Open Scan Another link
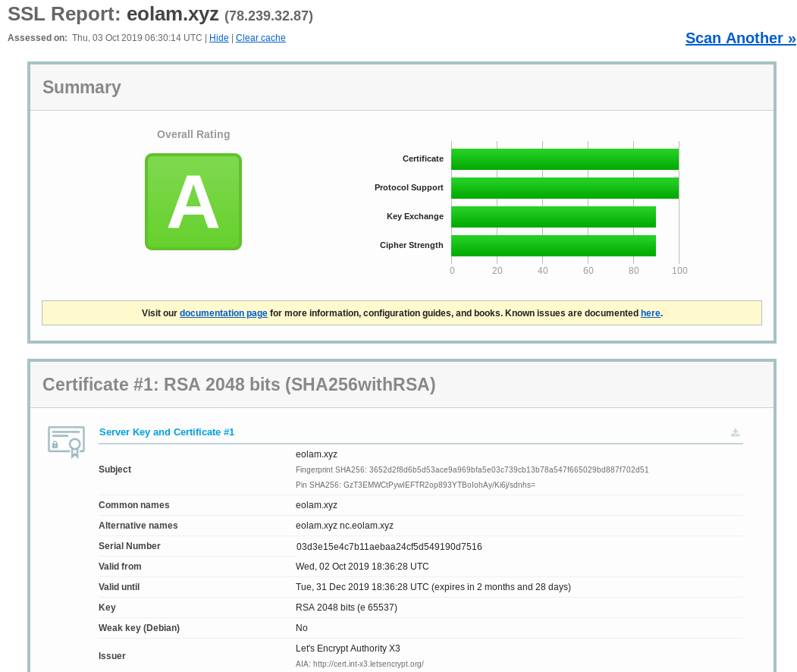 click(740, 38)
